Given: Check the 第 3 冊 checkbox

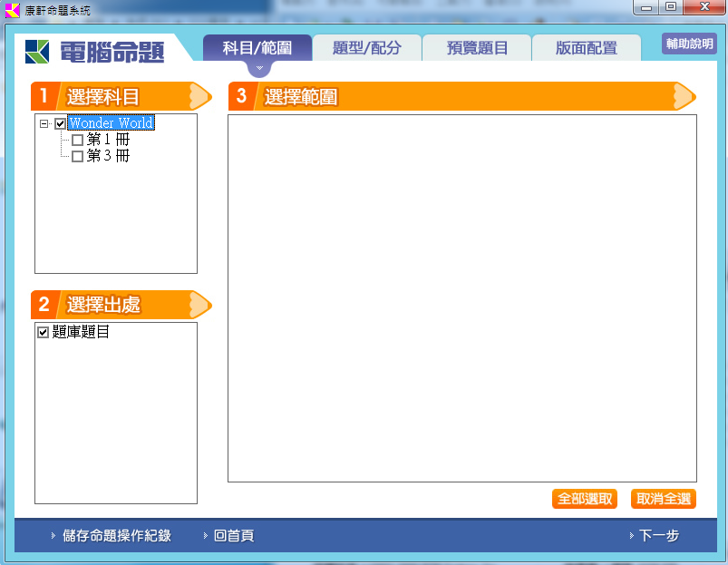Looking at the screenshot, I should point(78,156).
